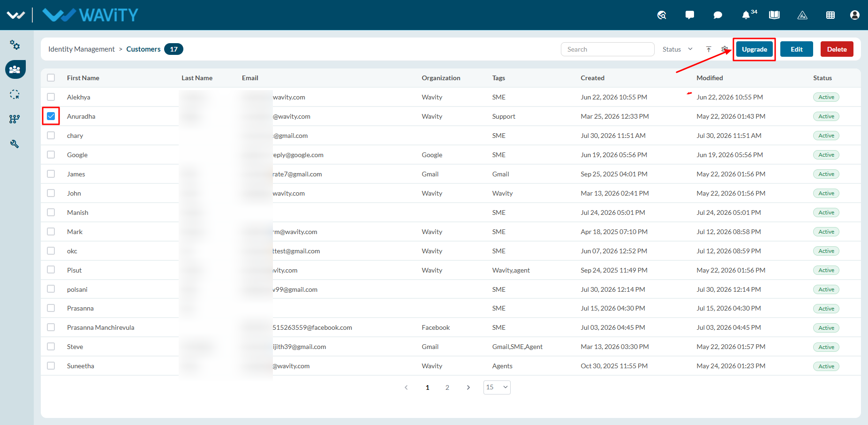The height and width of the screenshot is (425, 868).
Task: Click the warning triangle construction icon
Action: click(x=802, y=15)
